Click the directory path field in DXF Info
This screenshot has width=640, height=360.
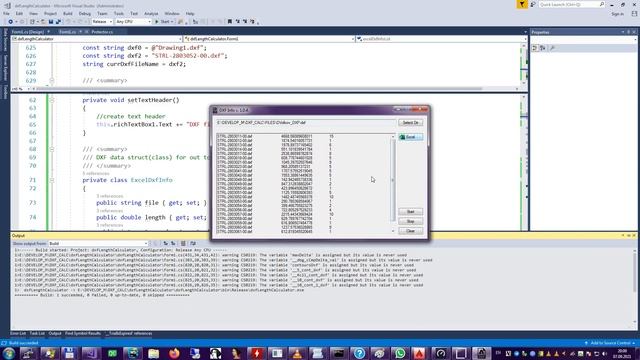(x=306, y=122)
